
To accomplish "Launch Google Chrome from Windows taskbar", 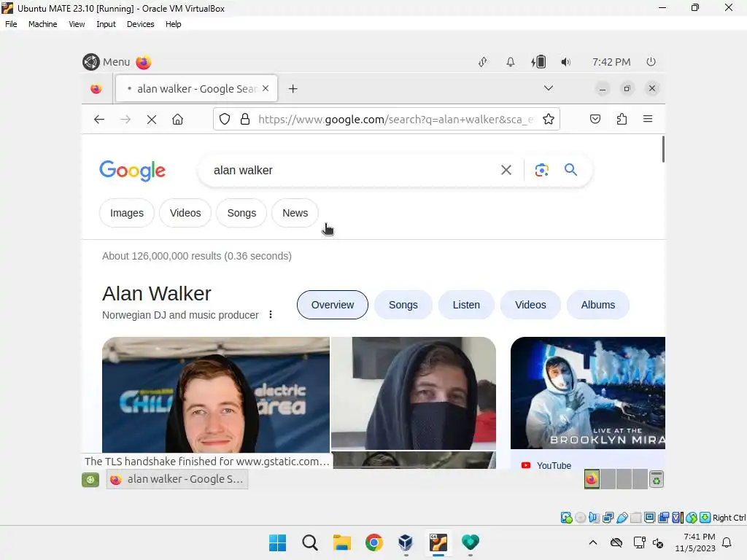I will click(374, 542).
